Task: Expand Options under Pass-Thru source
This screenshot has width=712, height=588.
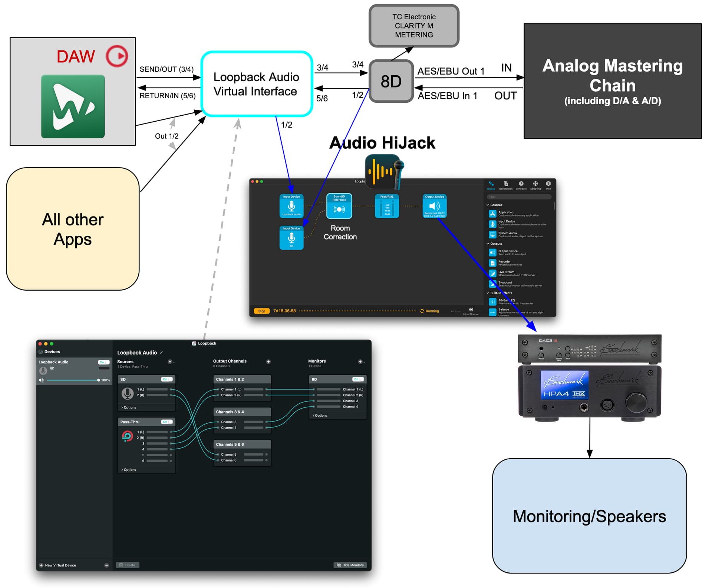Action: tap(128, 470)
